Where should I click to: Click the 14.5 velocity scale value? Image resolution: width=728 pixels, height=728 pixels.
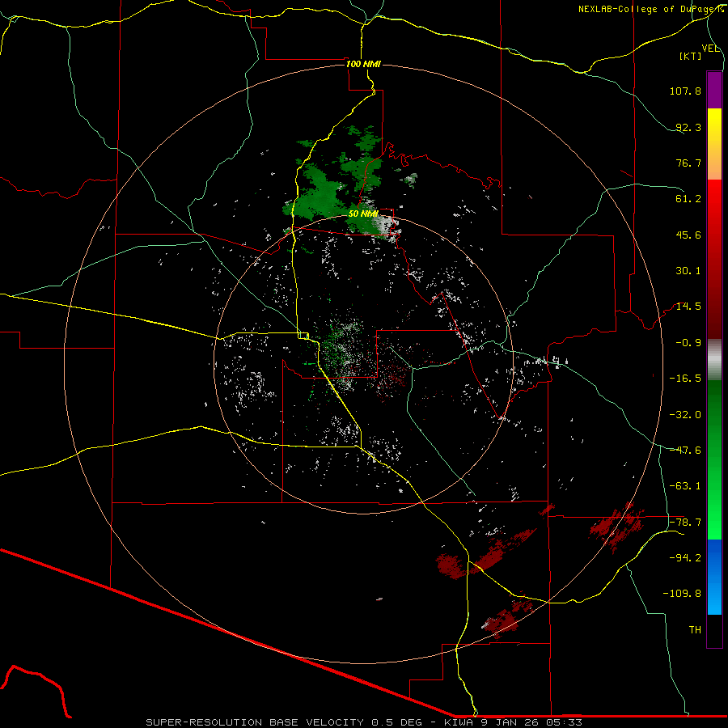688,307
